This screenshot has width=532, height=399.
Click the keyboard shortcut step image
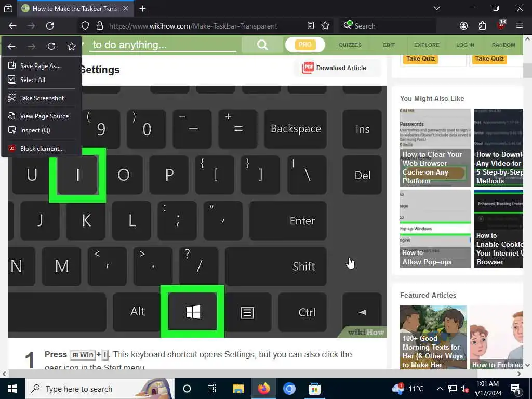[197, 211]
